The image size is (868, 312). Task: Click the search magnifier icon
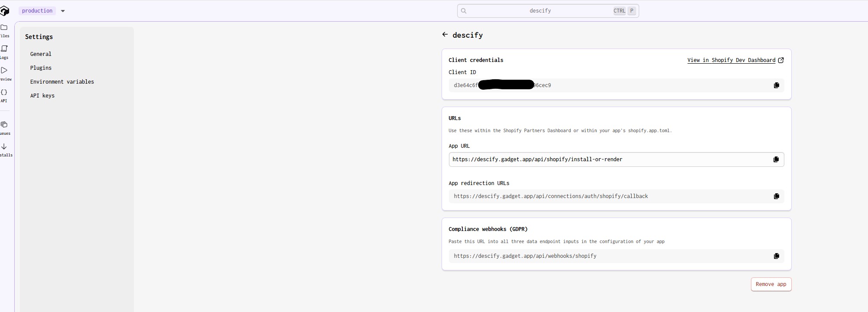pyautogui.click(x=464, y=11)
